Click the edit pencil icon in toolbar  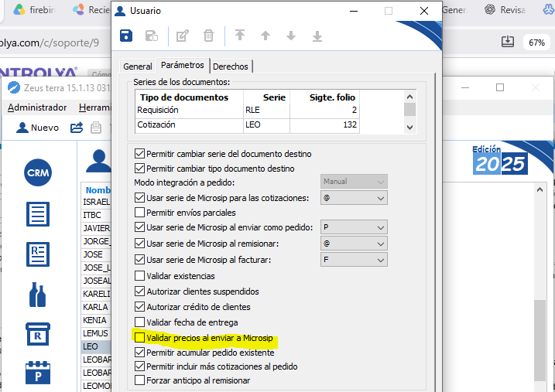tap(183, 36)
